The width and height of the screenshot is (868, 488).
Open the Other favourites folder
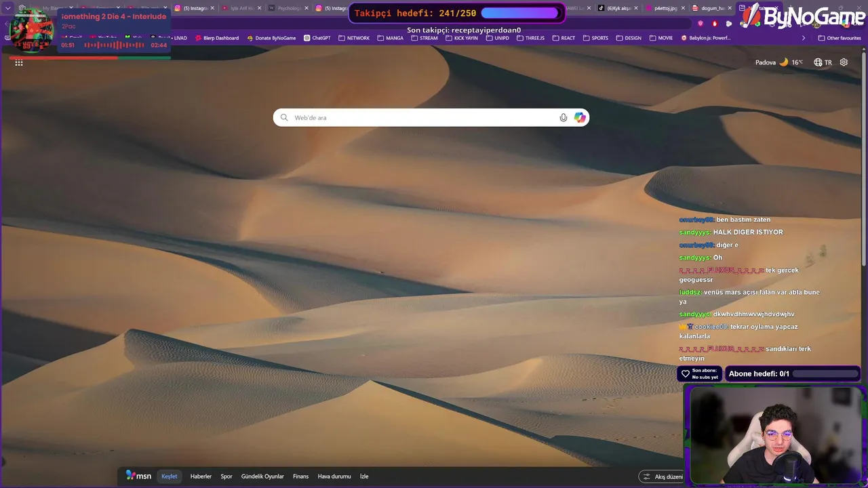tap(840, 38)
